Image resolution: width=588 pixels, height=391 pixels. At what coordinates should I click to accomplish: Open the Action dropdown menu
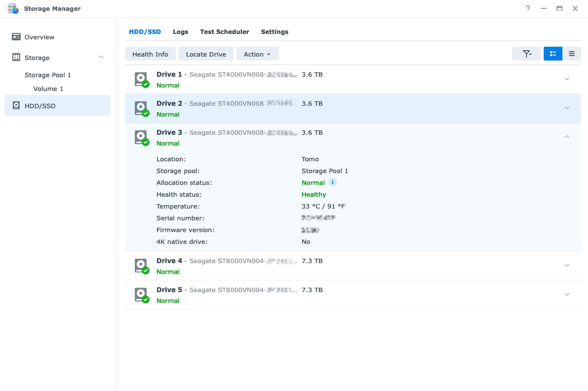(257, 54)
